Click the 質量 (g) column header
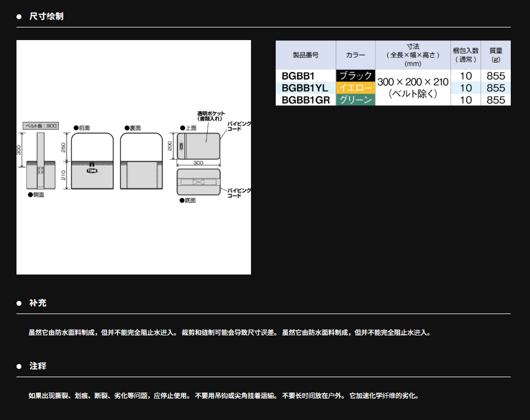The width and height of the screenshot is (530, 420). [x=495, y=55]
